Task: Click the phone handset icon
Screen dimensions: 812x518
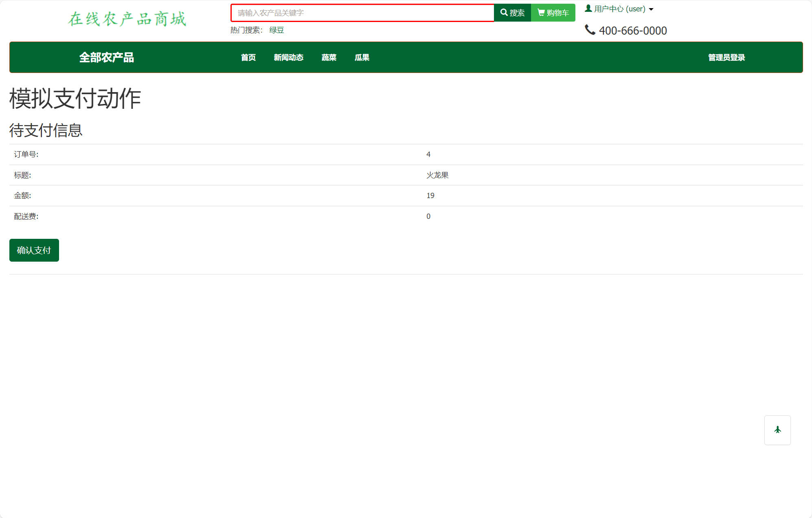Action: [590, 30]
